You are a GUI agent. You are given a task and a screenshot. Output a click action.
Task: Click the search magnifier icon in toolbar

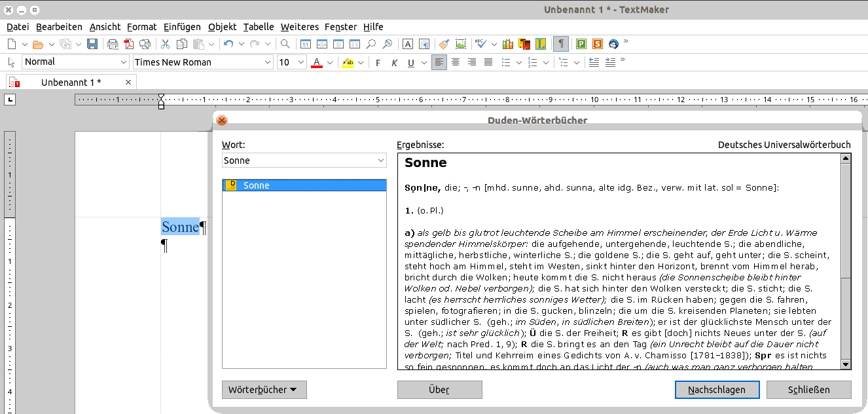[285, 44]
